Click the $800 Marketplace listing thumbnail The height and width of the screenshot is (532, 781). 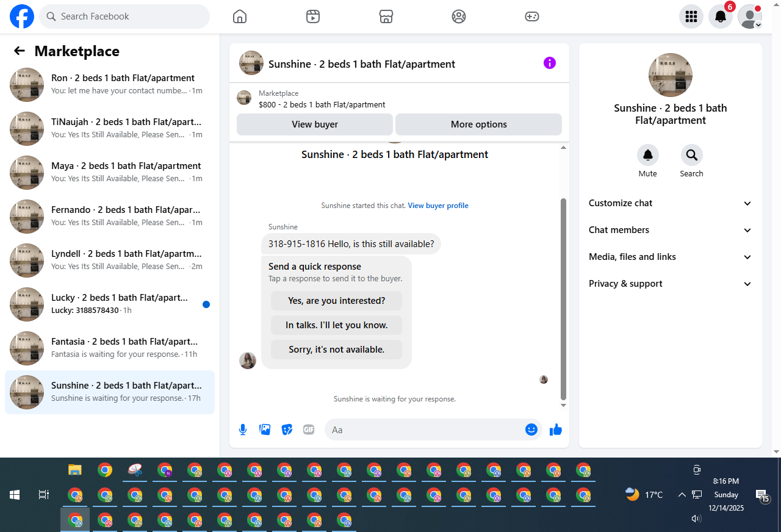[244, 98]
